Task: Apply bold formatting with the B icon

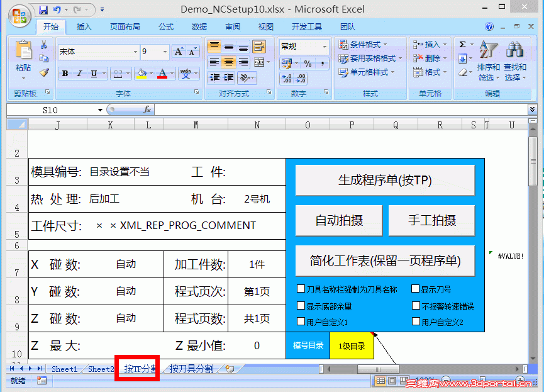Action: 64,74
